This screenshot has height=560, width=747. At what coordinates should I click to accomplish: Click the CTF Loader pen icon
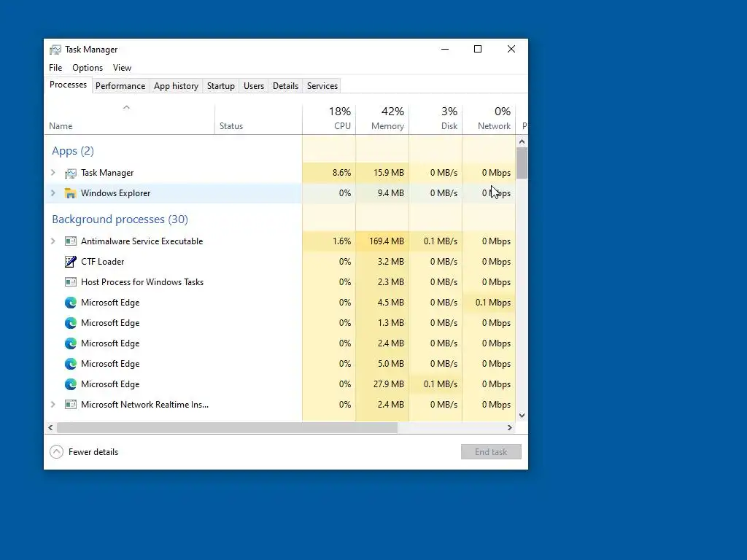[71, 262]
